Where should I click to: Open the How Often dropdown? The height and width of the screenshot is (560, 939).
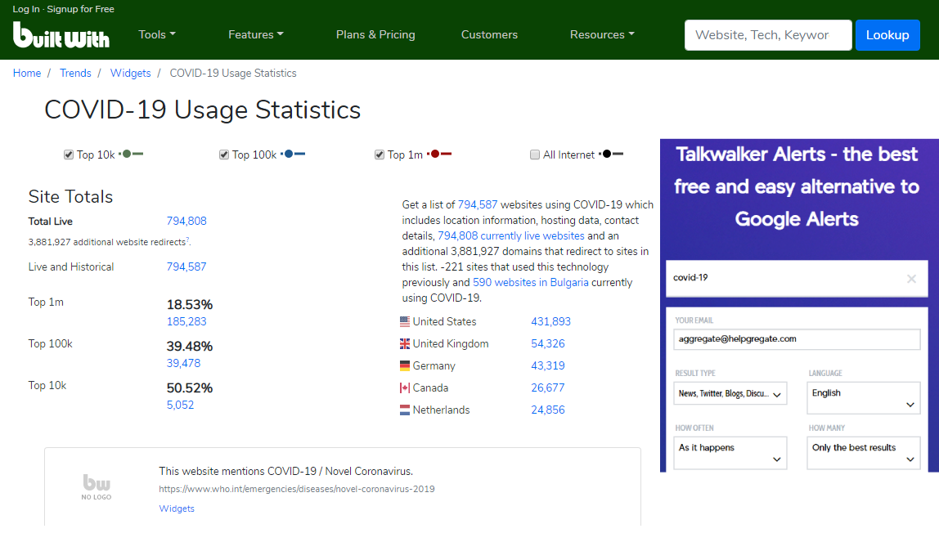tap(730, 453)
